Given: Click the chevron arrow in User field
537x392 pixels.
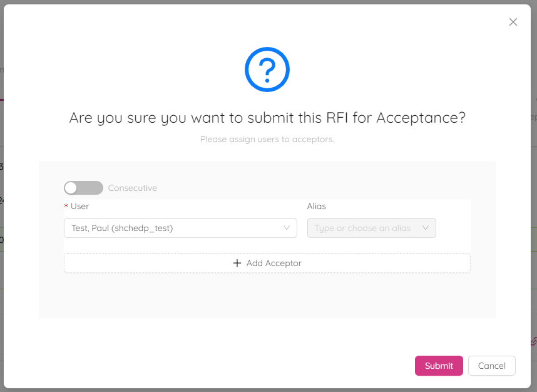Looking at the screenshot, I should point(287,228).
